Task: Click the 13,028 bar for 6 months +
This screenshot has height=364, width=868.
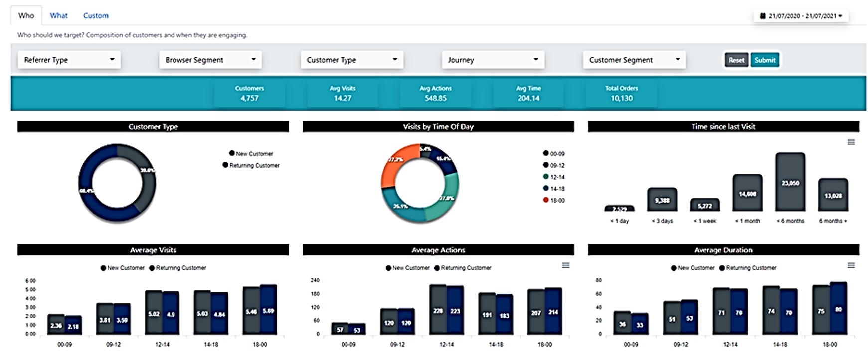Action: [x=833, y=195]
